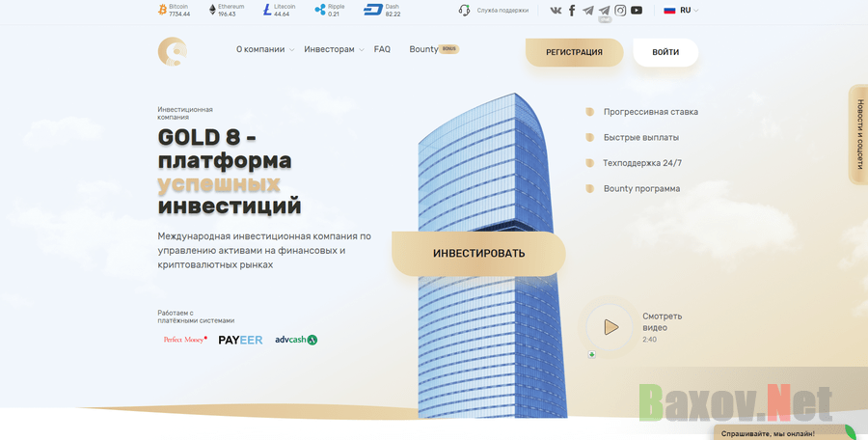868x440 pixels.
Task: Click the "GOLD 8 -" heading
Action: 206,137
